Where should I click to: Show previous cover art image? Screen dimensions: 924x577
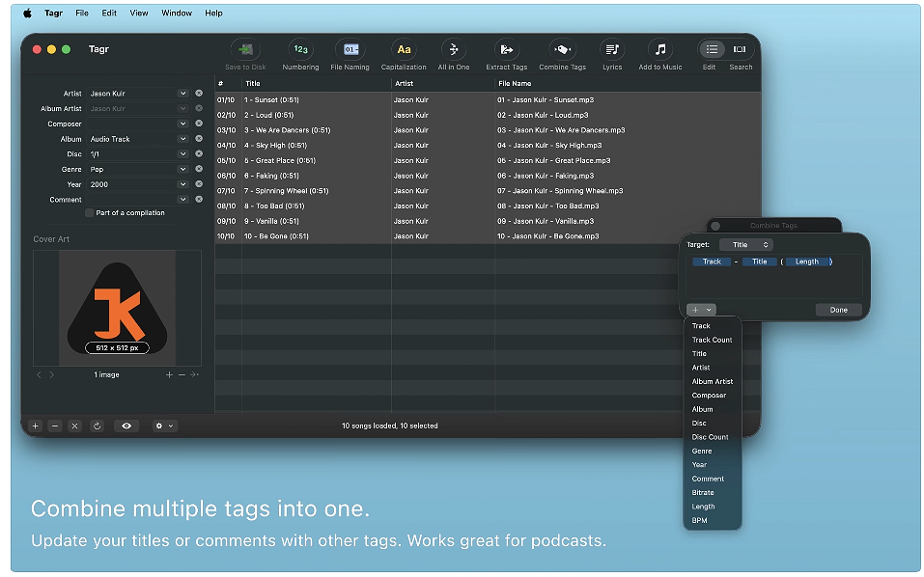coord(39,374)
